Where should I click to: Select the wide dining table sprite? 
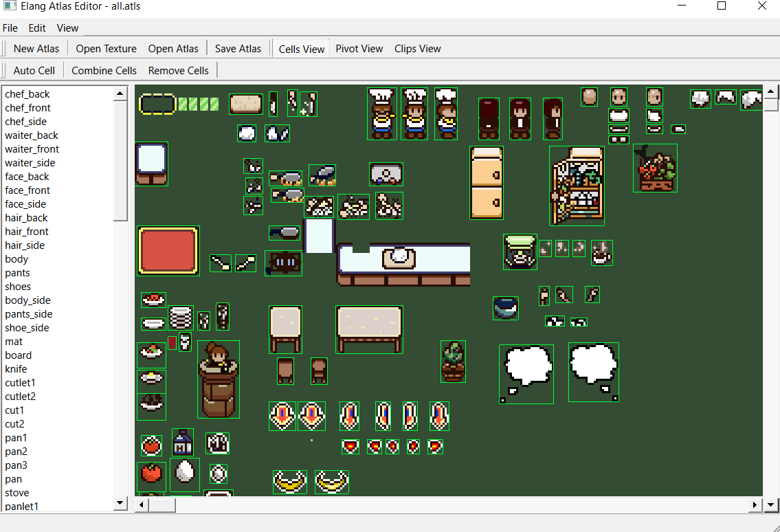(x=369, y=329)
